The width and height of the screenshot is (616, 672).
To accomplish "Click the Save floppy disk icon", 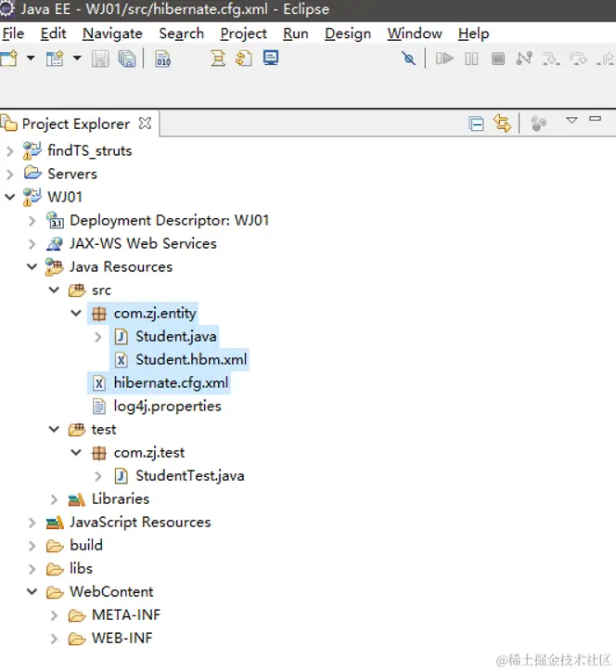I will coord(100,58).
